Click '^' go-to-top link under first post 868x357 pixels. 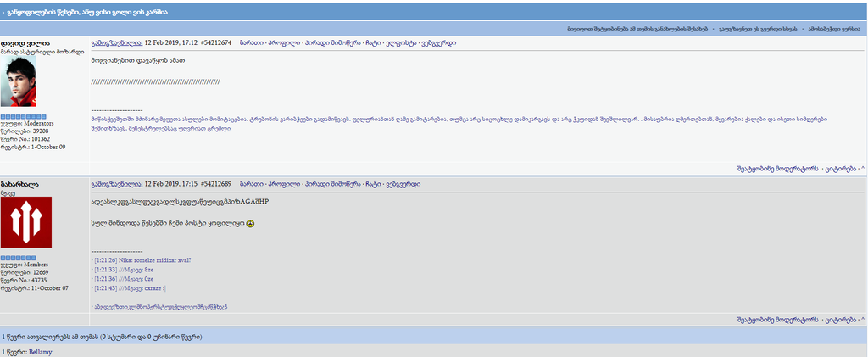point(862,168)
